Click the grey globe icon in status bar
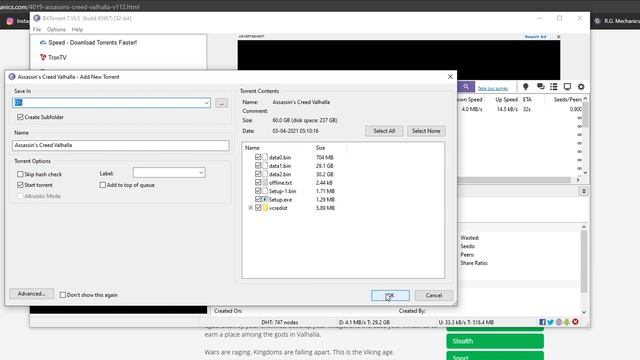This screenshot has width=640, height=360. [x=559, y=322]
